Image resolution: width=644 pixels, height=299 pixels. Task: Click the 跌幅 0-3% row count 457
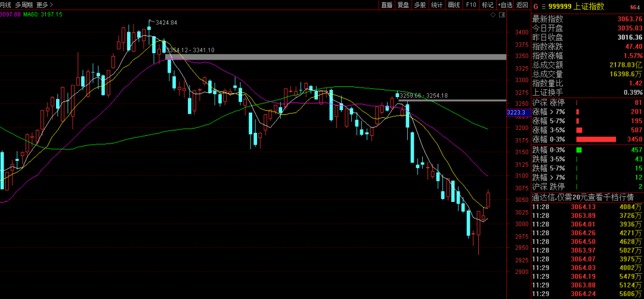click(x=636, y=149)
